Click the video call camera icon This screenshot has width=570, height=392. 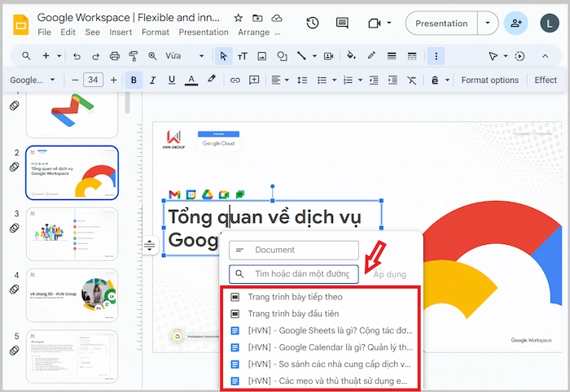pyautogui.click(x=374, y=24)
